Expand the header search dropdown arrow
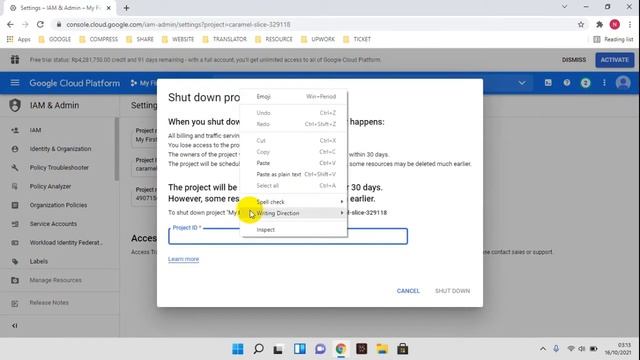Image resolution: width=640 pixels, height=360 pixels. point(522,83)
